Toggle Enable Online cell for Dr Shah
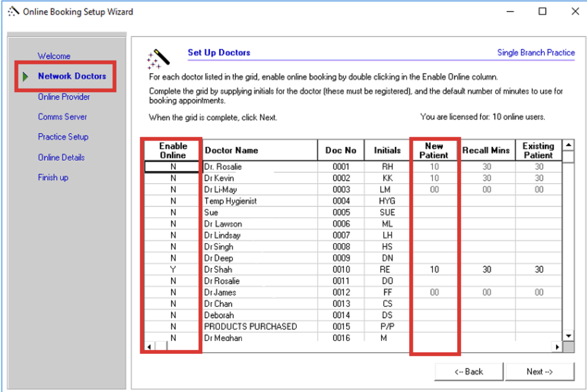587x392 pixels. pyautogui.click(x=173, y=269)
